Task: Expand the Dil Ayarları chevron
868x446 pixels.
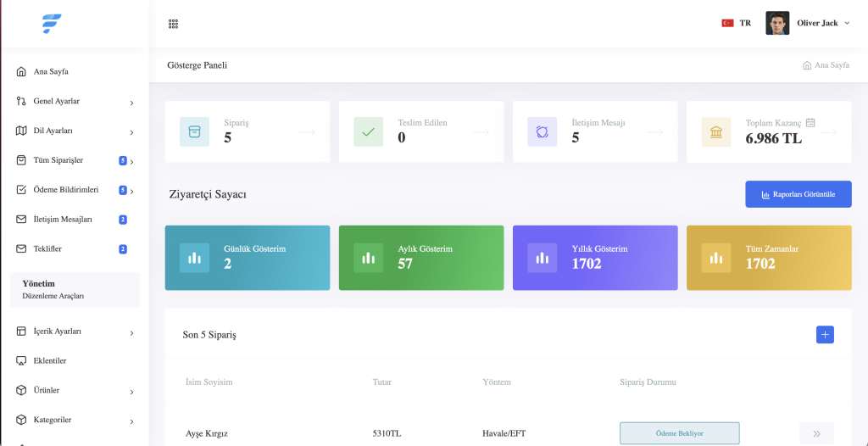Action: 131,132
